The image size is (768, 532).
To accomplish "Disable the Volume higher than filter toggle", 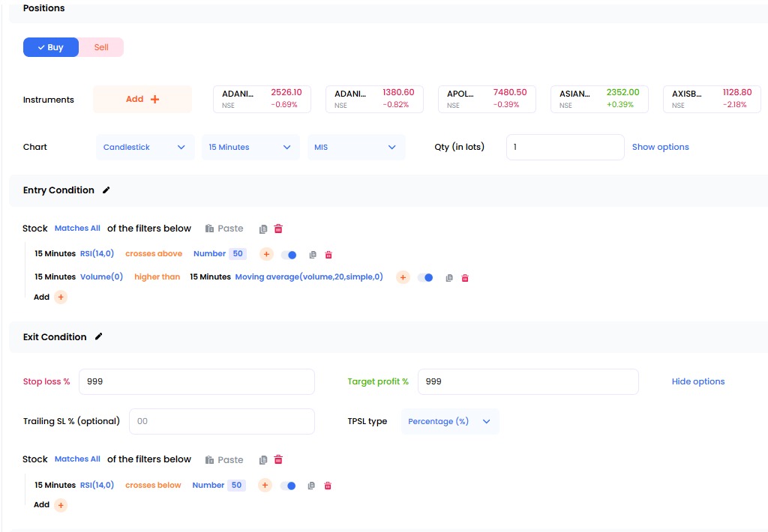I will pyautogui.click(x=425, y=277).
